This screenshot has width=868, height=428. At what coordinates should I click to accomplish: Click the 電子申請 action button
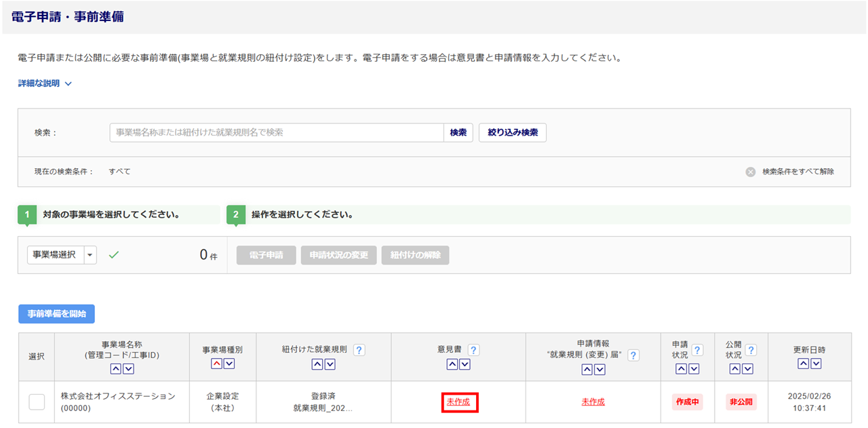[266, 255]
